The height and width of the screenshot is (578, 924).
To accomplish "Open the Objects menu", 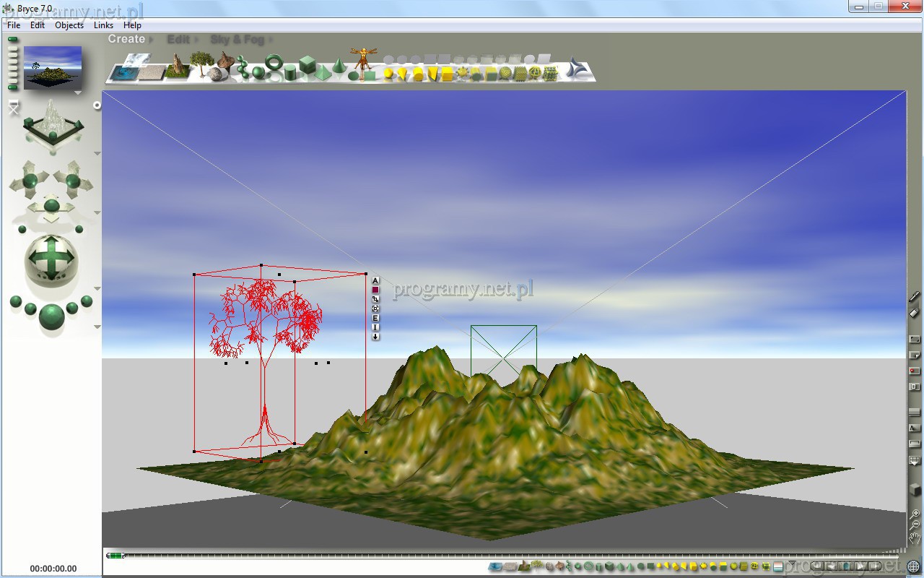I will click(x=69, y=25).
